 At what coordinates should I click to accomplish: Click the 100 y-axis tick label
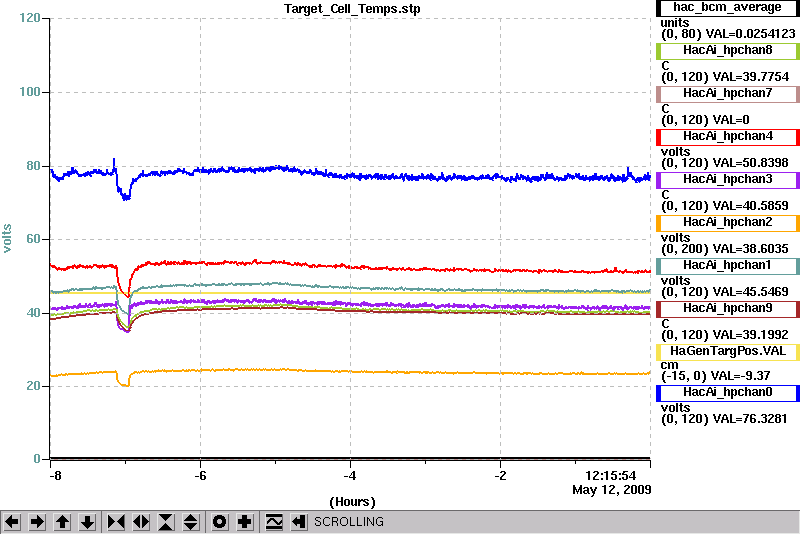tap(30, 92)
